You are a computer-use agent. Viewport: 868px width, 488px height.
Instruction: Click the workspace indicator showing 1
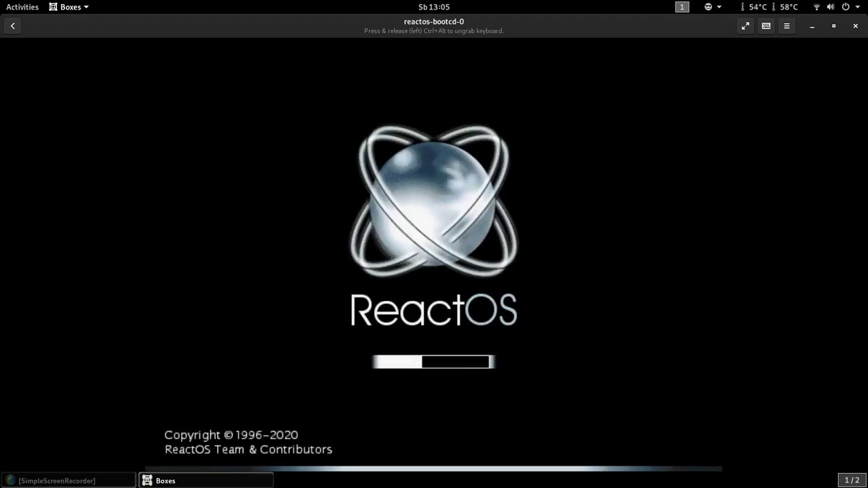click(682, 7)
